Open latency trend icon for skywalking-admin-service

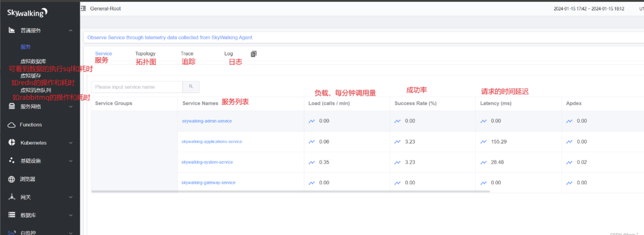(484, 121)
